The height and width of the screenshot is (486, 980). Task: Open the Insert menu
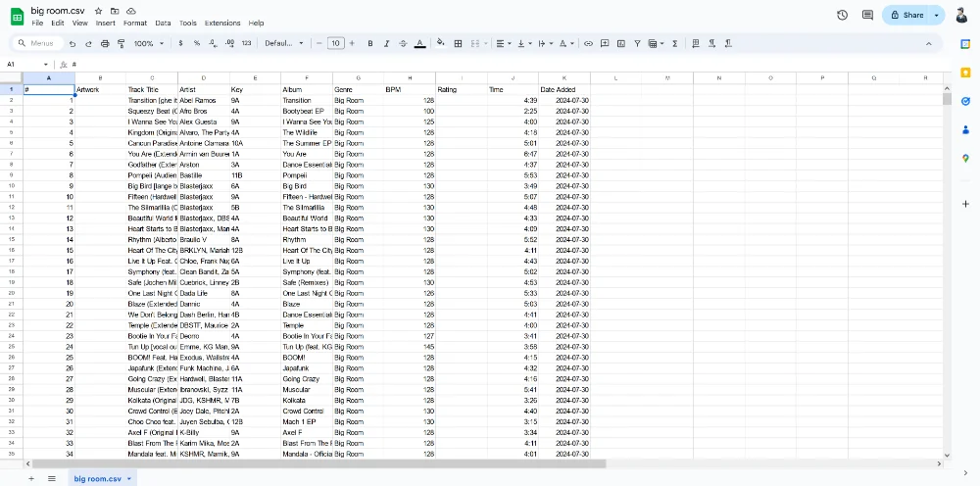[x=106, y=24]
